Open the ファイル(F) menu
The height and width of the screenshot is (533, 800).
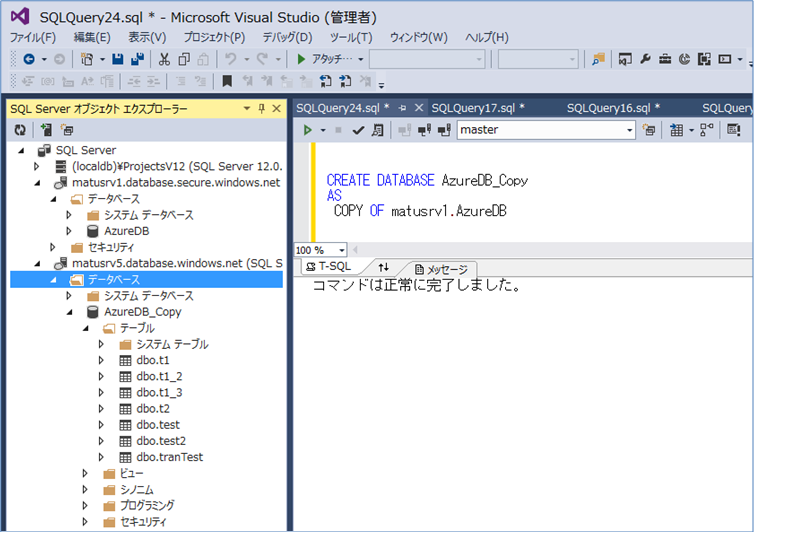pos(33,38)
